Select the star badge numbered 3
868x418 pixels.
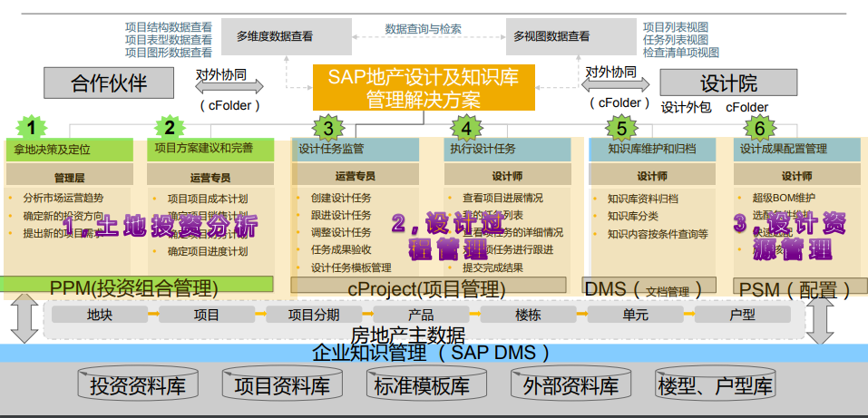point(328,129)
